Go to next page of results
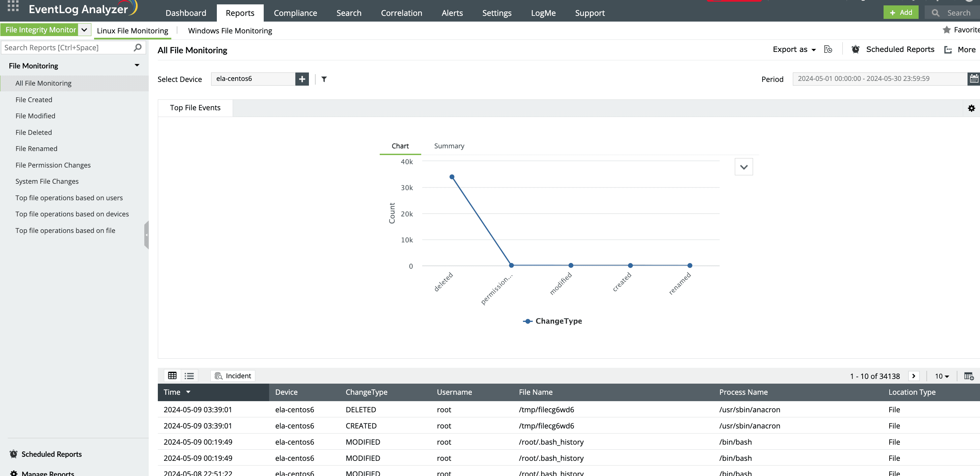 point(914,376)
